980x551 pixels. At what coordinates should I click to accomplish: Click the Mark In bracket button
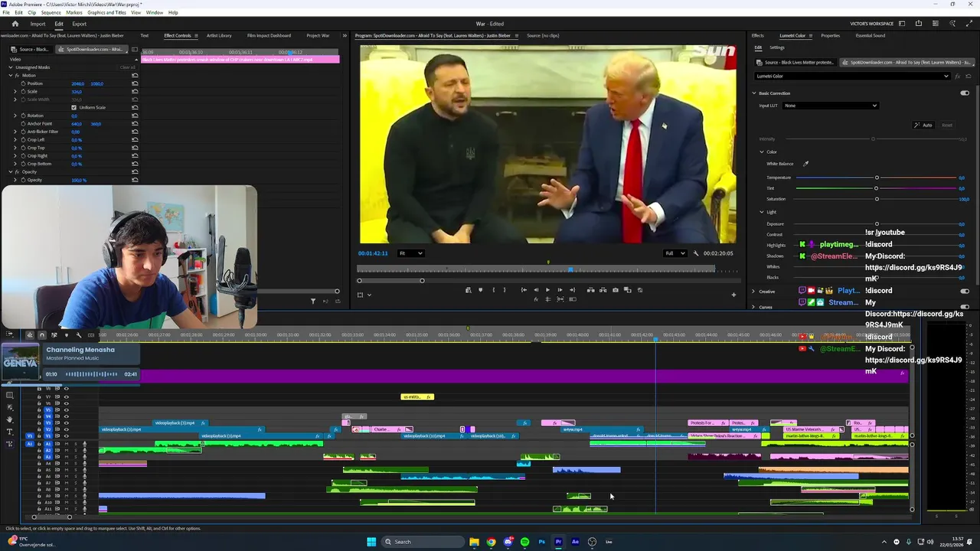pyautogui.click(x=493, y=290)
